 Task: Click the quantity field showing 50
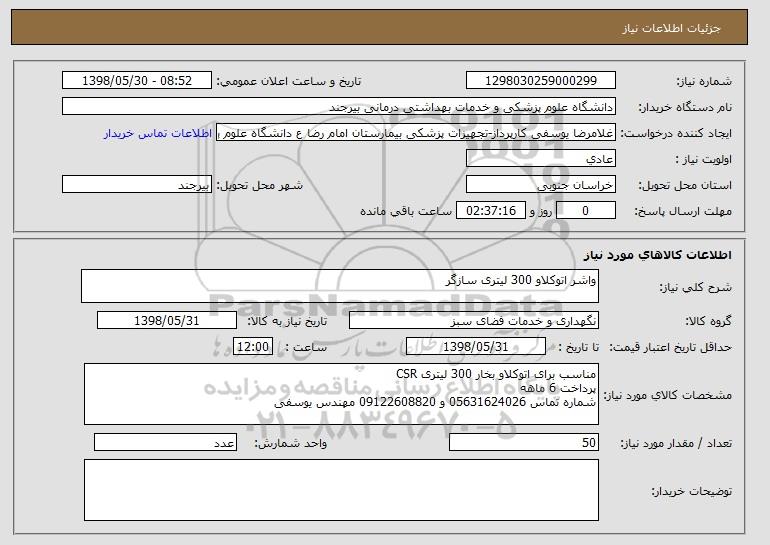[524, 442]
